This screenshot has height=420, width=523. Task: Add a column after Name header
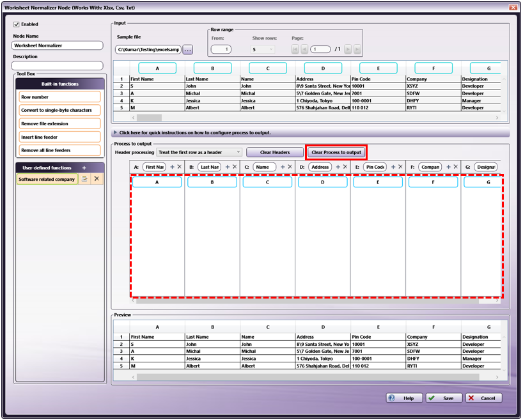[x=283, y=167]
